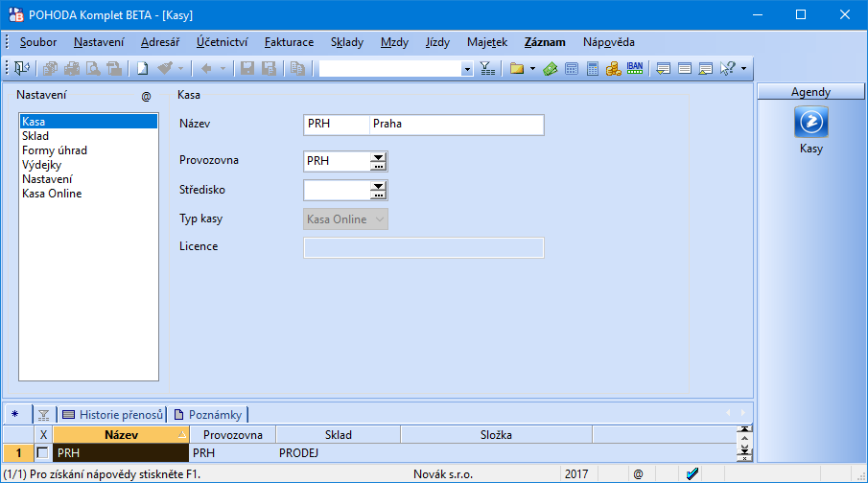The width and height of the screenshot is (868, 483).
Task: Click the asterisk tab icon
Action: tap(15, 414)
